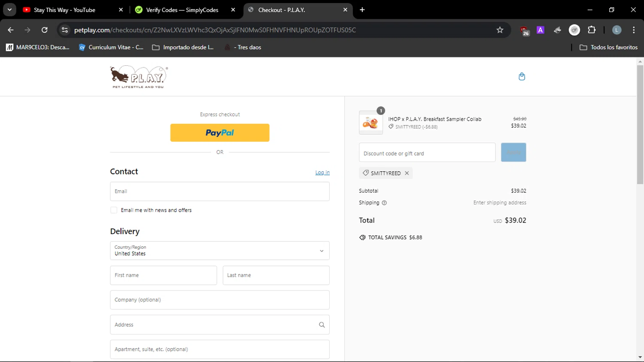
Task: Click the purple A extension icon
Action: pyautogui.click(x=541, y=30)
